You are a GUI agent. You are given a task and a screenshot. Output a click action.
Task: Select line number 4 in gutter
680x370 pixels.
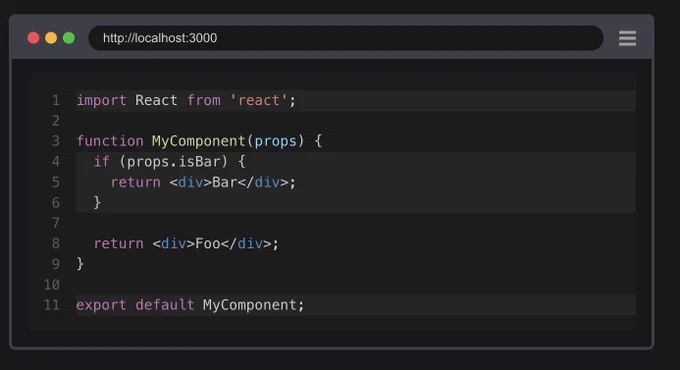56,162
